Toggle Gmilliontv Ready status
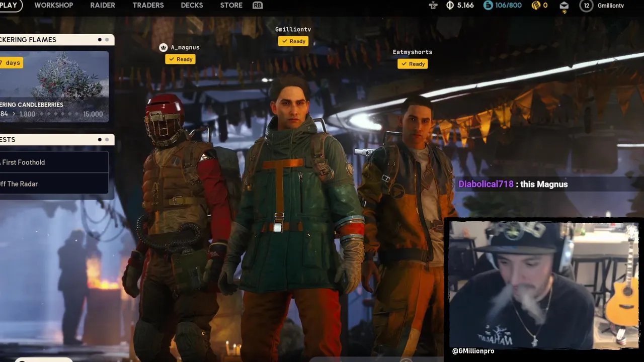This screenshot has width=644, height=362. click(293, 41)
